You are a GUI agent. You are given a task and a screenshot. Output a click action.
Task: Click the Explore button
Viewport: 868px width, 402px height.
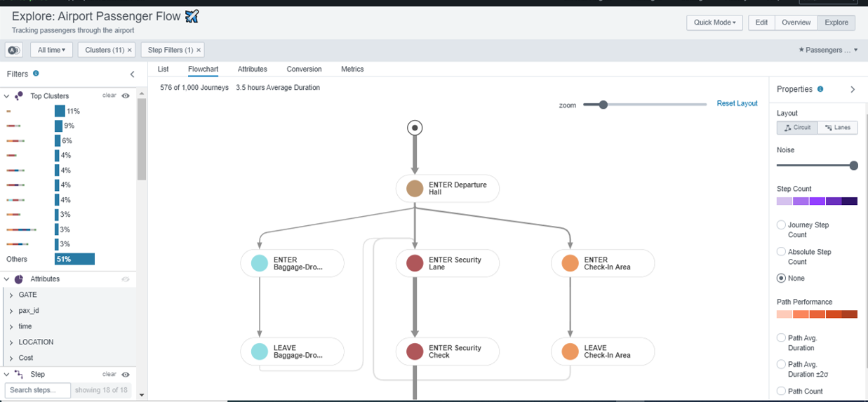coord(836,22)
